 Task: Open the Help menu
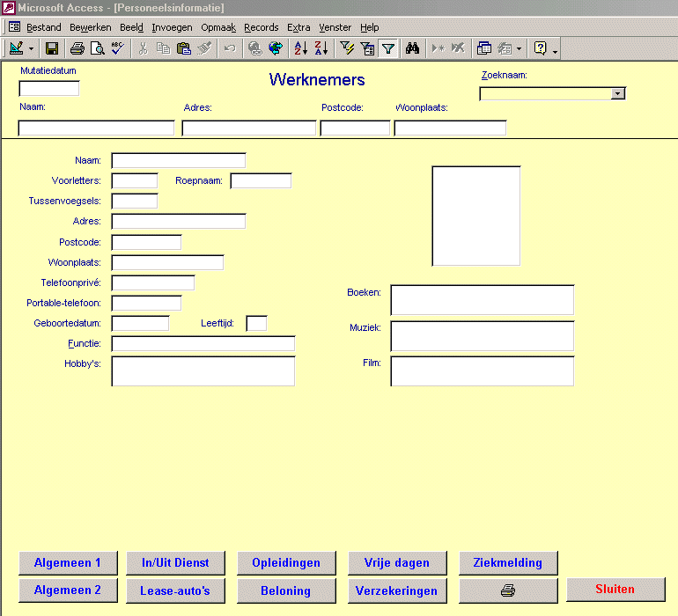click(x=370, y=27)
